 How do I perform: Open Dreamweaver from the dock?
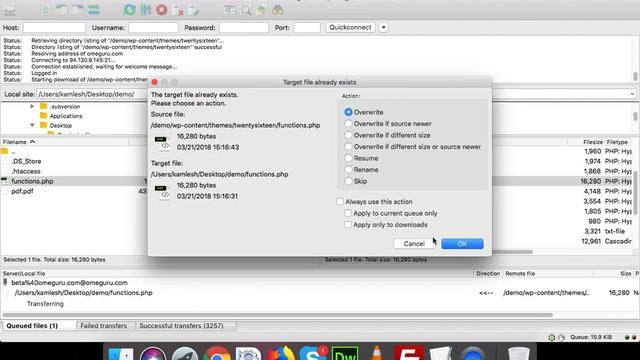[x=345, y=353]
